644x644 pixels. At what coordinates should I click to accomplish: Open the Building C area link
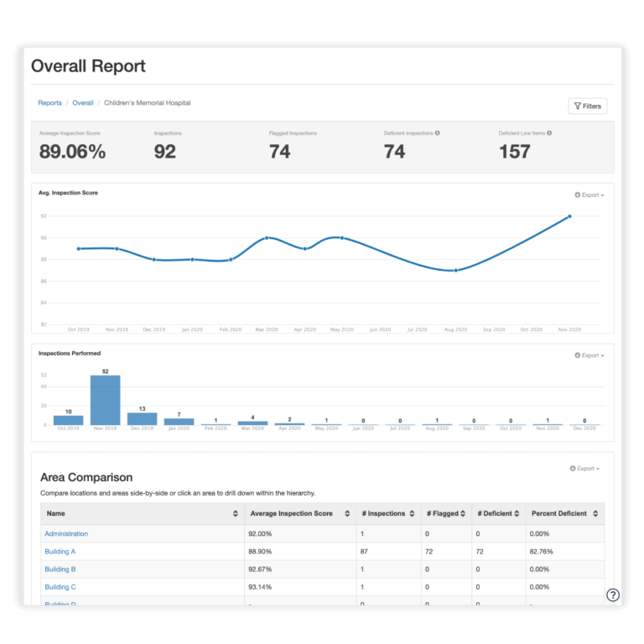coord(60,587)
